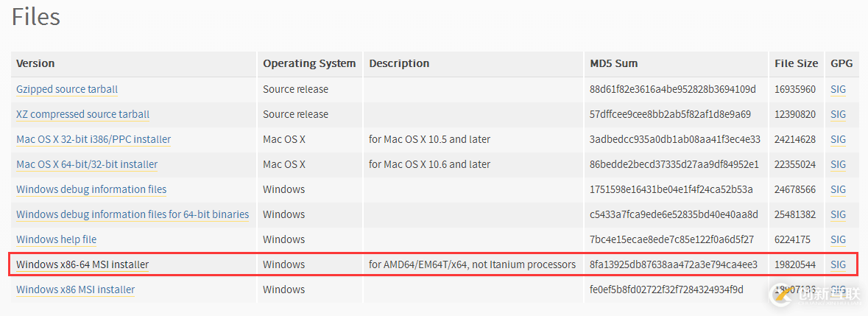The image size is (868, 316).
Task: Click the File Size column header
Action: click(x=796, y=63)
